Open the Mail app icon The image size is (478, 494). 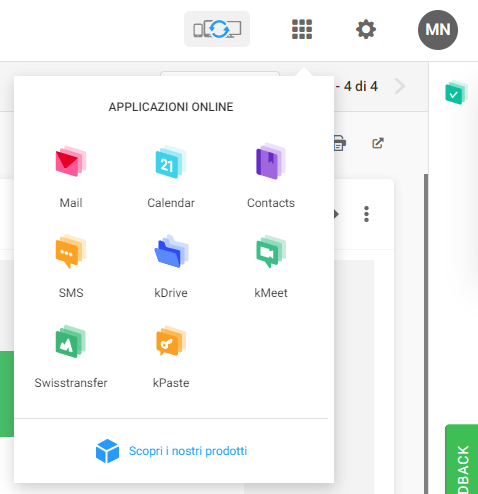[71, 161]
